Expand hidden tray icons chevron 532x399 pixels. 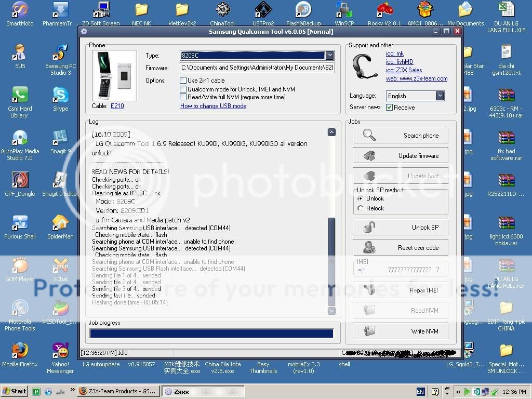(458, 392)
